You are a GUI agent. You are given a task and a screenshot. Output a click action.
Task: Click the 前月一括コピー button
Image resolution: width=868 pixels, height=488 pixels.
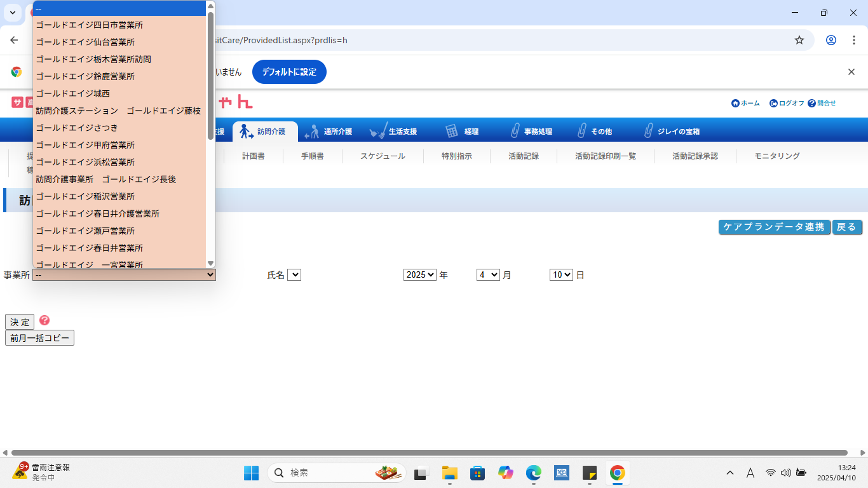(39, 338)
